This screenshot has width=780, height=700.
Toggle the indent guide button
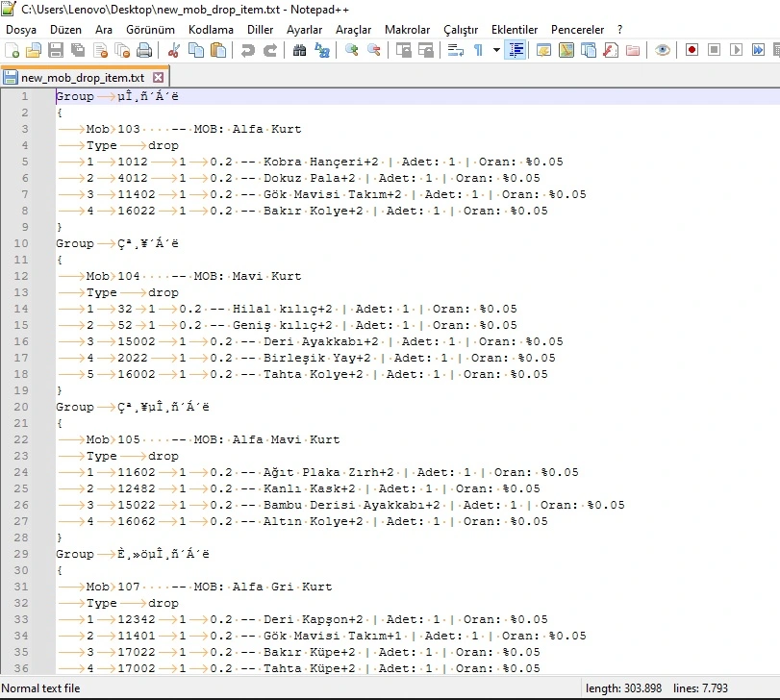(x=516, y=50)
